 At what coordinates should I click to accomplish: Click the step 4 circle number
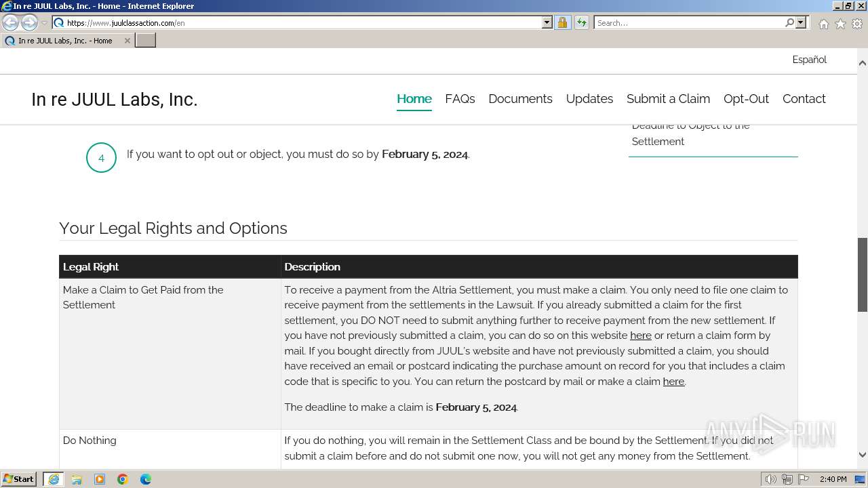tap(101, 158)
